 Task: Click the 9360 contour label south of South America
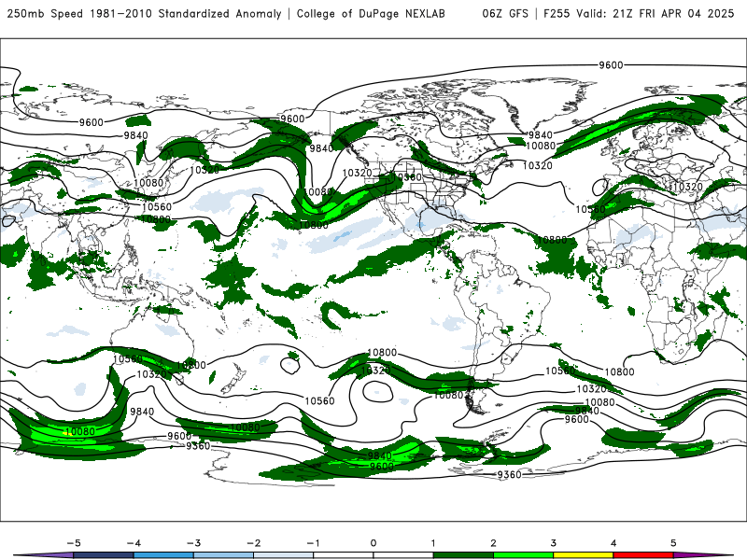click(509, 475)
